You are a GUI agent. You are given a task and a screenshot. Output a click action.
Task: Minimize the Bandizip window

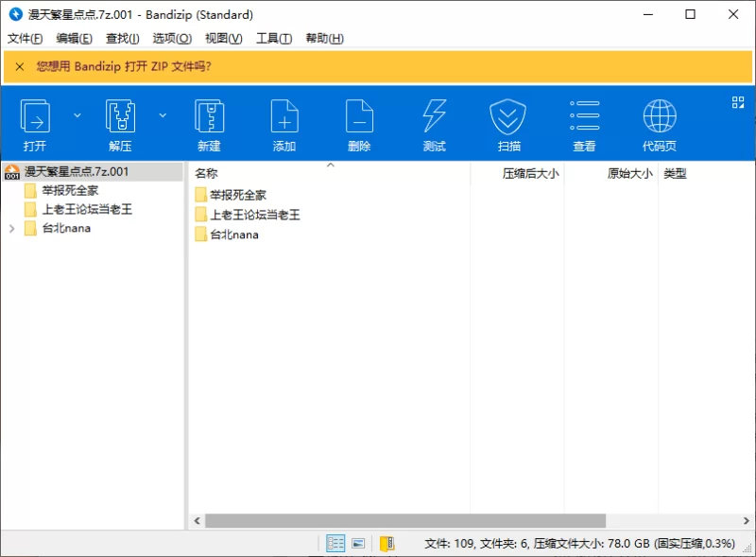(x=648, y=14)
